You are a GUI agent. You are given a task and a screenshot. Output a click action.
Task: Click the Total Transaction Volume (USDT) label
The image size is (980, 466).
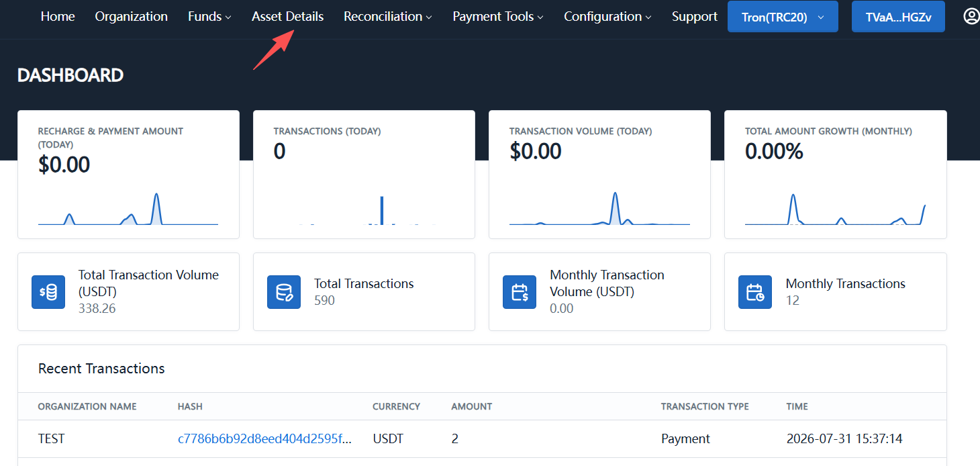[x=148, y=283]
